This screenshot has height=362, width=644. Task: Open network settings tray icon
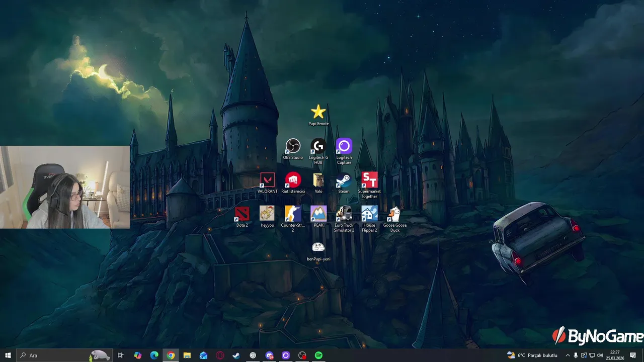592,355
